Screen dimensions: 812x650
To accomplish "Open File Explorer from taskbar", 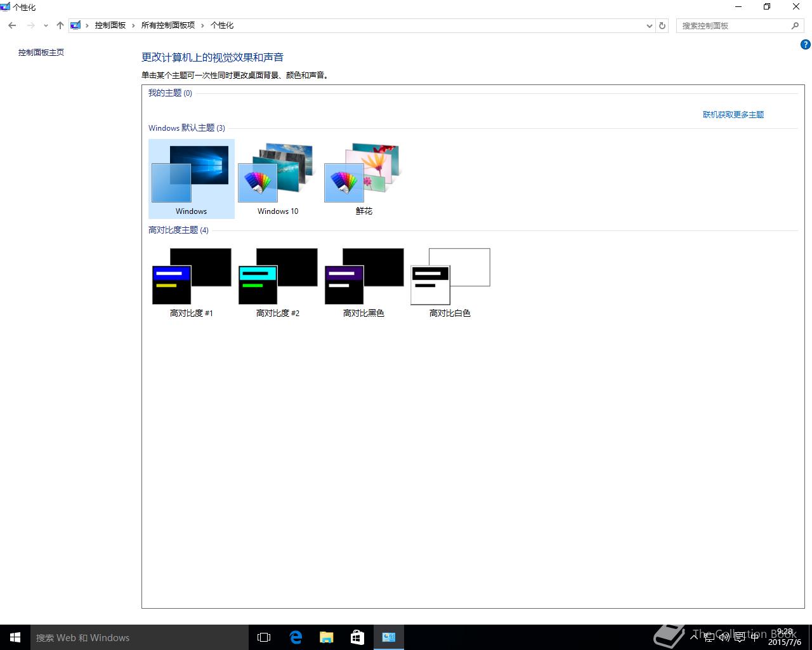I will [x=327, y=637].
